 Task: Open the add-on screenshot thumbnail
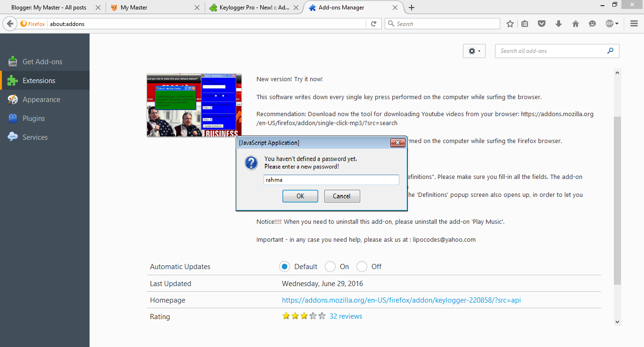(194, 105)
